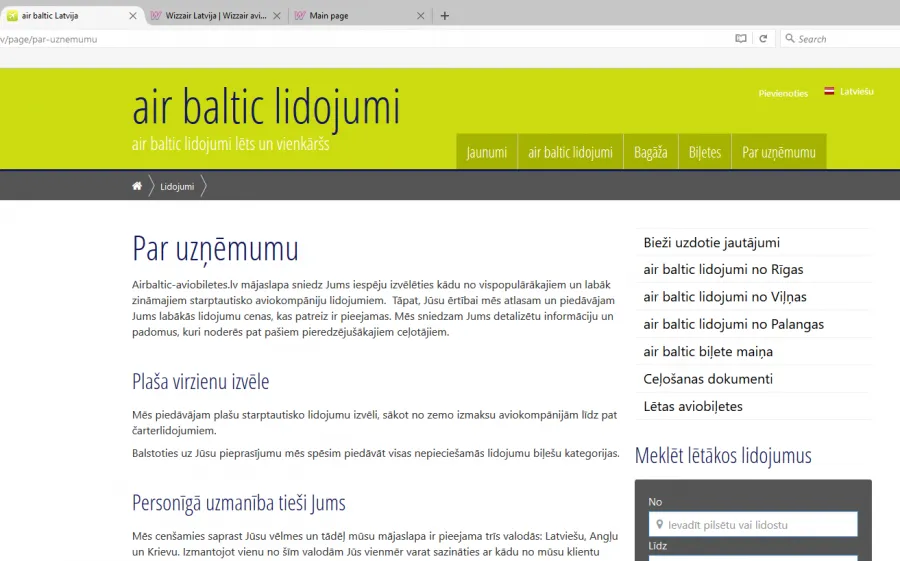Viewport: 900px width, 561px height.
Task: Open the 'Par uzņēmumu' menu item
Action: click(x=779, y=152)
